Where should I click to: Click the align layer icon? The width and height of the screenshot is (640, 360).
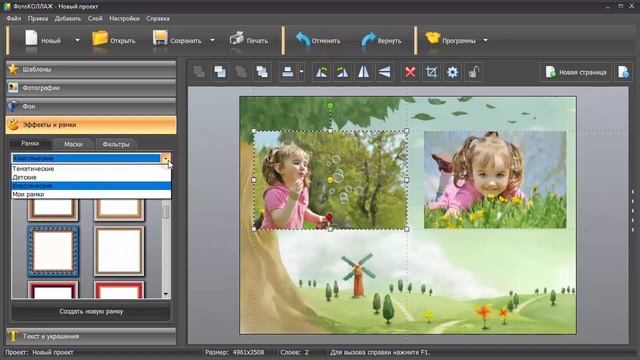tap(288, 72)
